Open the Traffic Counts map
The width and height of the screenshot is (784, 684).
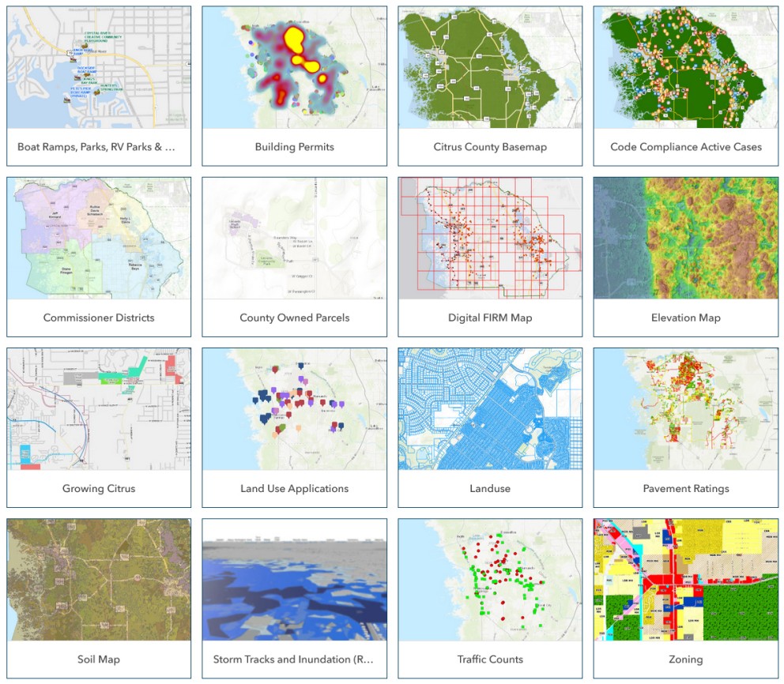(490, 582)
